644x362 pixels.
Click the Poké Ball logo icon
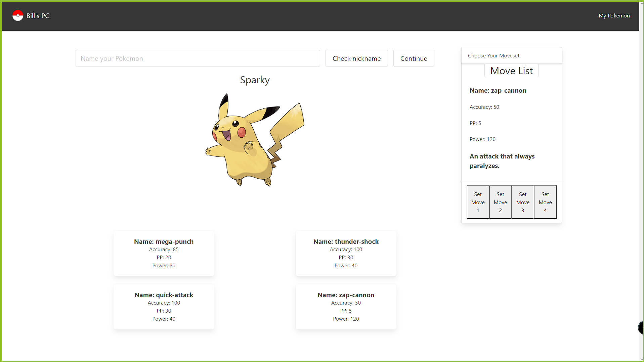coord(17,15)
